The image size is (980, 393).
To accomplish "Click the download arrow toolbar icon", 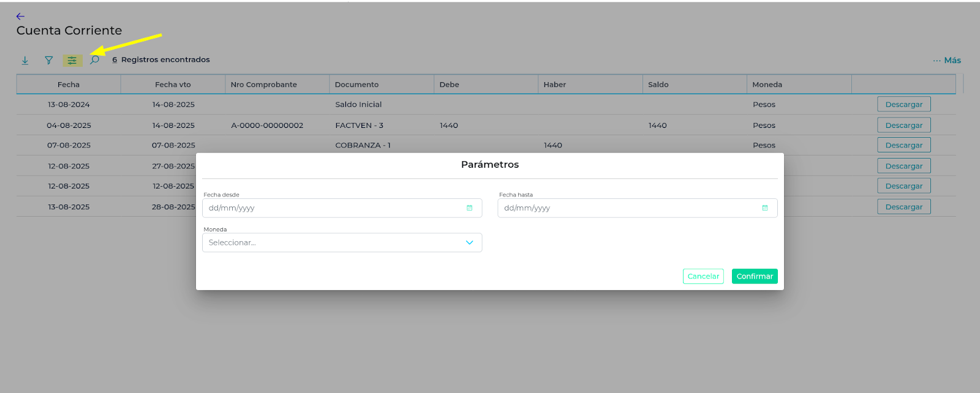I will point(25,60).
